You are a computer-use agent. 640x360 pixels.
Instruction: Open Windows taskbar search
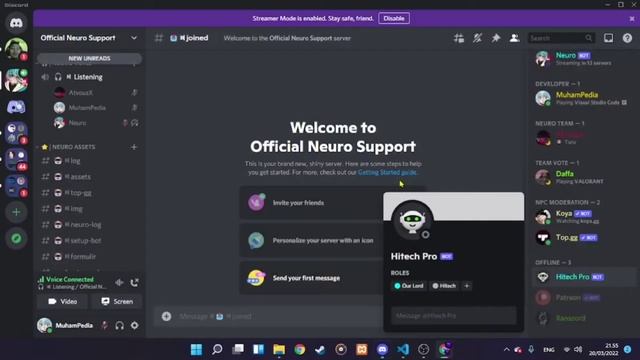(217, 349)
